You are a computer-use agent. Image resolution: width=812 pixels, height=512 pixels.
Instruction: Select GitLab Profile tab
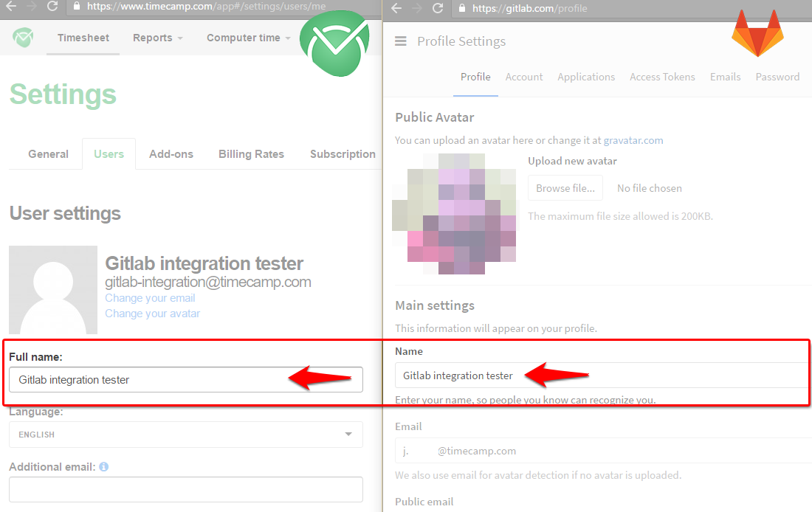pos(475,77)
